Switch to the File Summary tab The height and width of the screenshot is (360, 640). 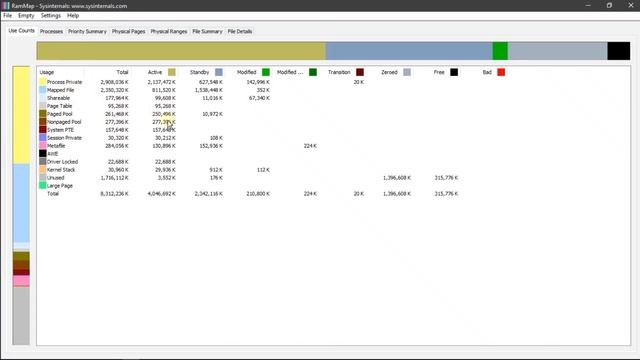[x=207, y=31]
